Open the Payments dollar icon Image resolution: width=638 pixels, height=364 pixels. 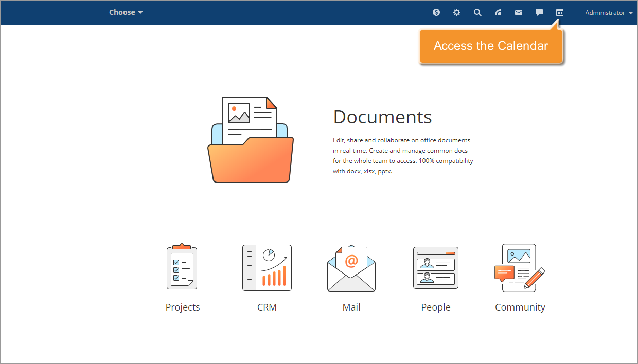[436, 12]
